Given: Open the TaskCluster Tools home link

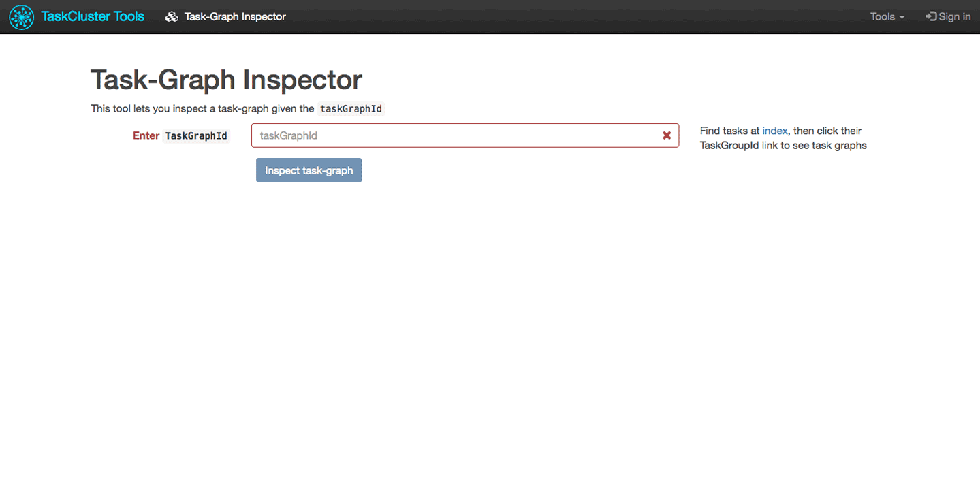Looking at the screenshot, I should [93, 16].
